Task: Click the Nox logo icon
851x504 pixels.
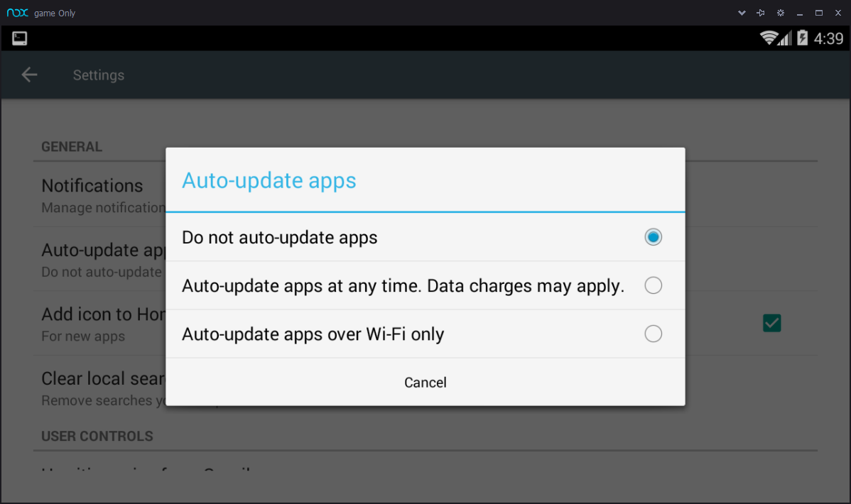Action: point(17,13)
